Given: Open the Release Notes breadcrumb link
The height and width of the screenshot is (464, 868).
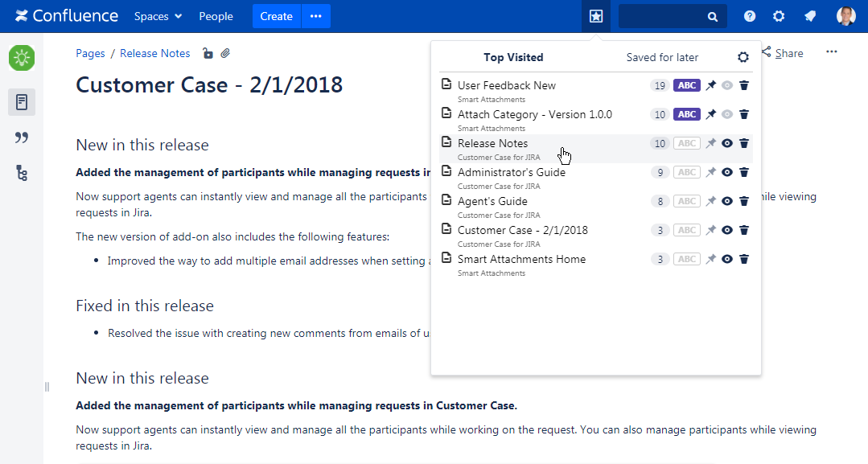Looking at the screenshot, I should point(155,54).
